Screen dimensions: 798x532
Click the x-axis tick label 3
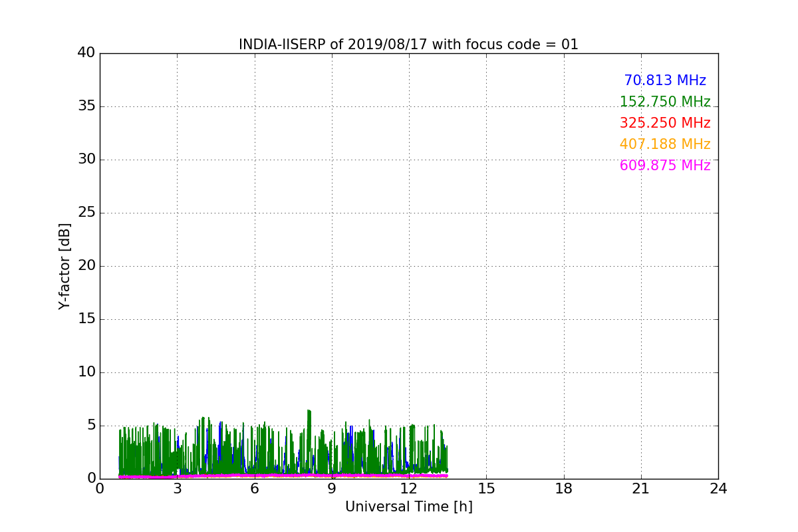(177, 489)
